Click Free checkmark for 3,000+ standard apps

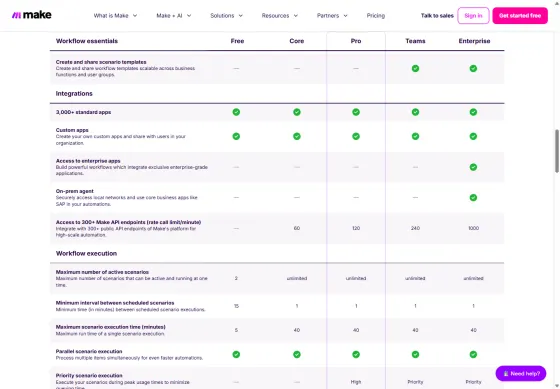[x=236, y=112]
